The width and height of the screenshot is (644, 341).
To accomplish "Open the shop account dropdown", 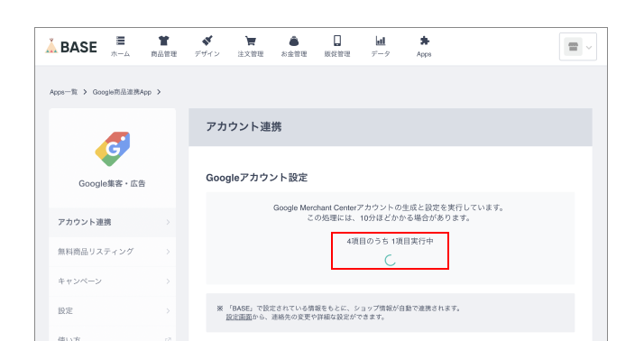I will coord(578,47).
